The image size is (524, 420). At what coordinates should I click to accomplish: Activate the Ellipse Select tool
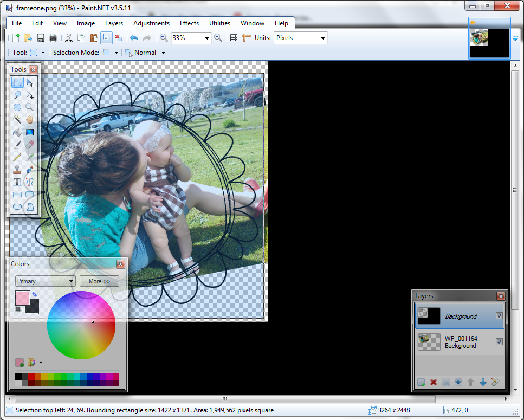click(17, 107)
